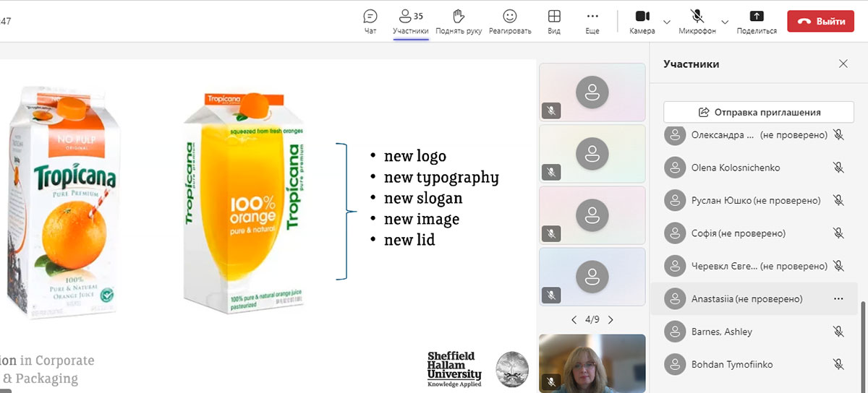The image size is (868, 393).
Task: Close the Участники side panel
Action: 843,64
